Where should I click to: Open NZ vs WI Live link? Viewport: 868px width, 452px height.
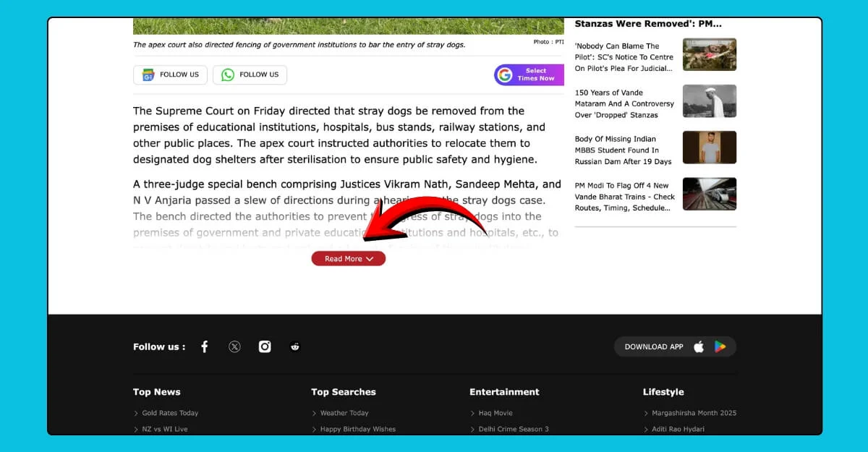[165, 429]
